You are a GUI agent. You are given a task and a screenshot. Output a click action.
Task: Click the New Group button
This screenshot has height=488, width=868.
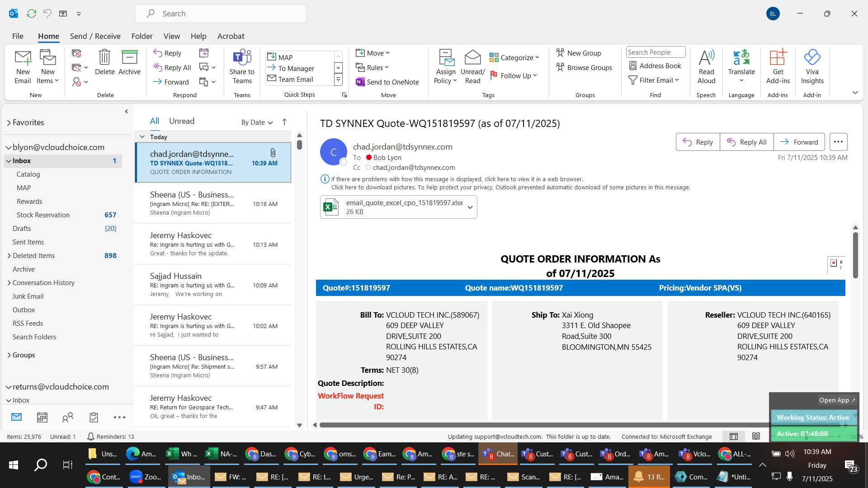[579, 53]
